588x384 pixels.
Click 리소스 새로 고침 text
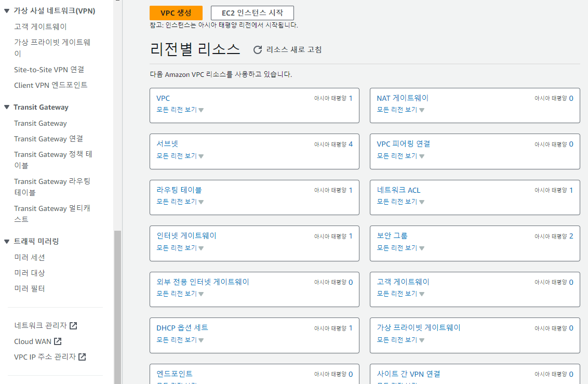tap(294, 49)
